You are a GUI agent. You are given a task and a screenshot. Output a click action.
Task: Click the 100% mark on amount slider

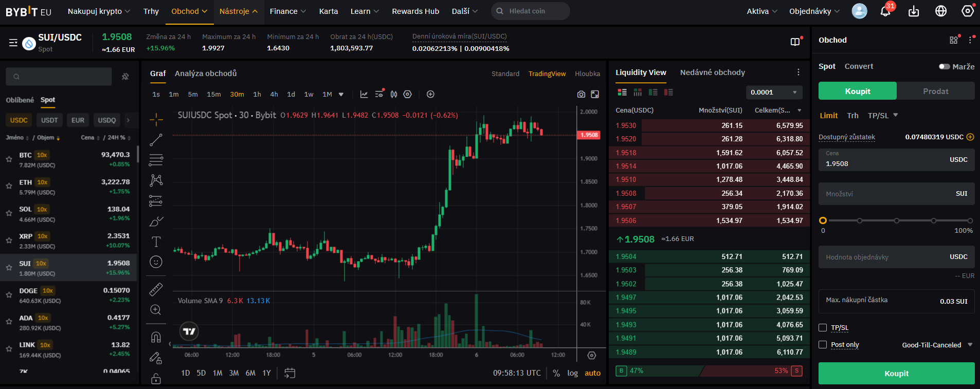click(x=970, y=220)
